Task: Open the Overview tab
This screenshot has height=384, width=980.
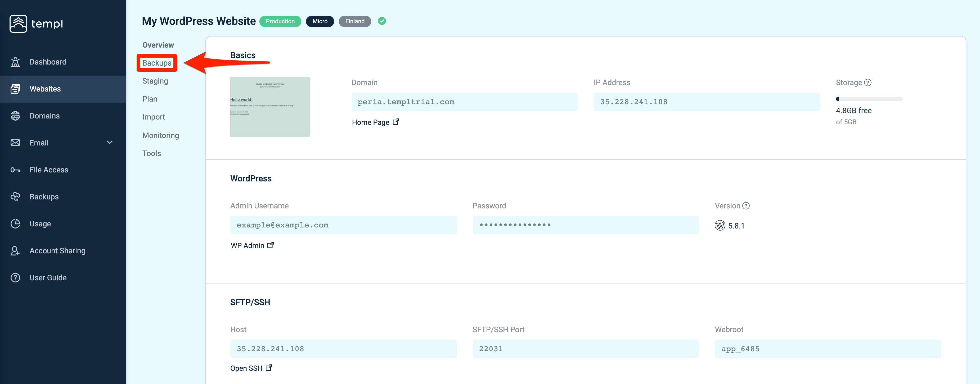Action: pos(158,45)
